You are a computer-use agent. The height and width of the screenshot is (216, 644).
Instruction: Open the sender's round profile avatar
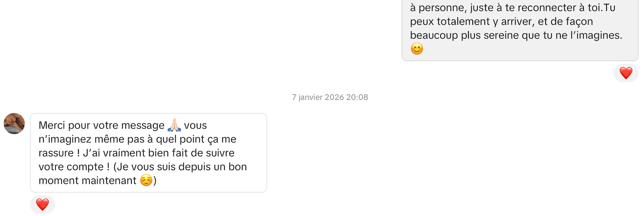click(14, 124)
